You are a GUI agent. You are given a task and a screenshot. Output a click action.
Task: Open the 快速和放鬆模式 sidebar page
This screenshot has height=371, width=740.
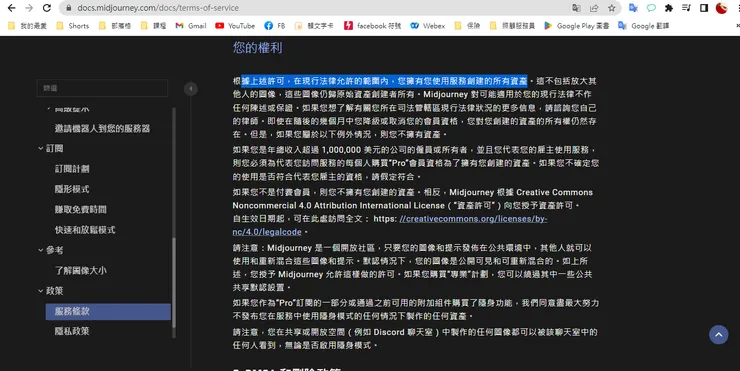pos(85,230)
